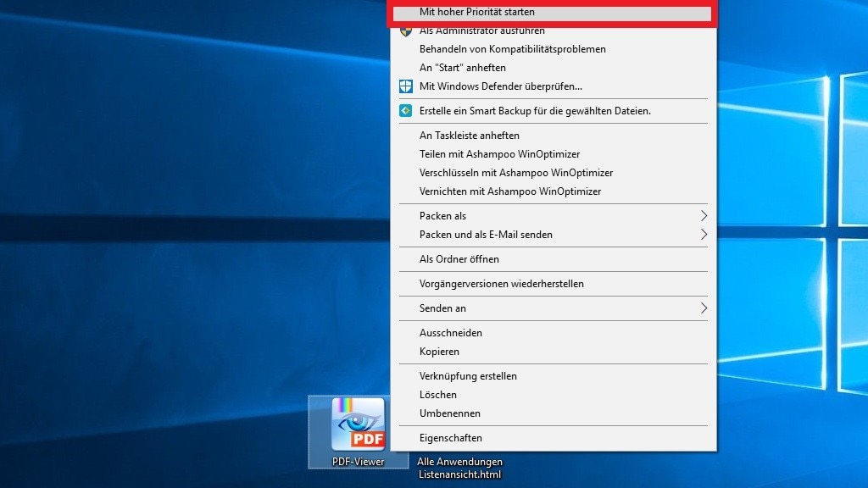Screen dimensions: 868x488
Task: Expand the 'Senden an' submenu arrow
Action: [x=704, y=308]
